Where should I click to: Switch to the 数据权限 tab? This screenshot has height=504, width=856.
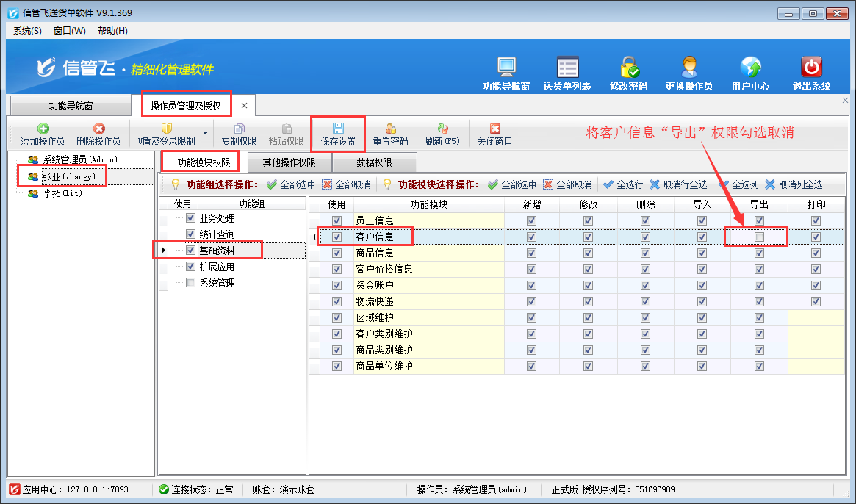click(x=374, y=162)
